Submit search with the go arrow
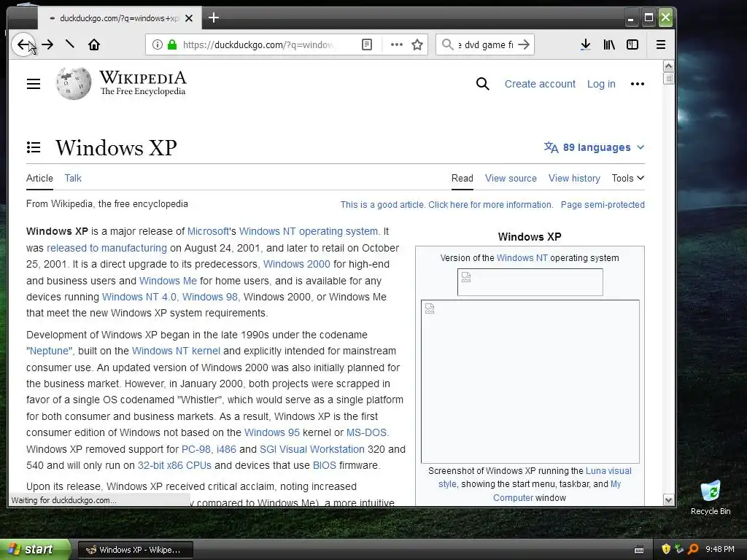747x560 pixels. click(524, 44)
